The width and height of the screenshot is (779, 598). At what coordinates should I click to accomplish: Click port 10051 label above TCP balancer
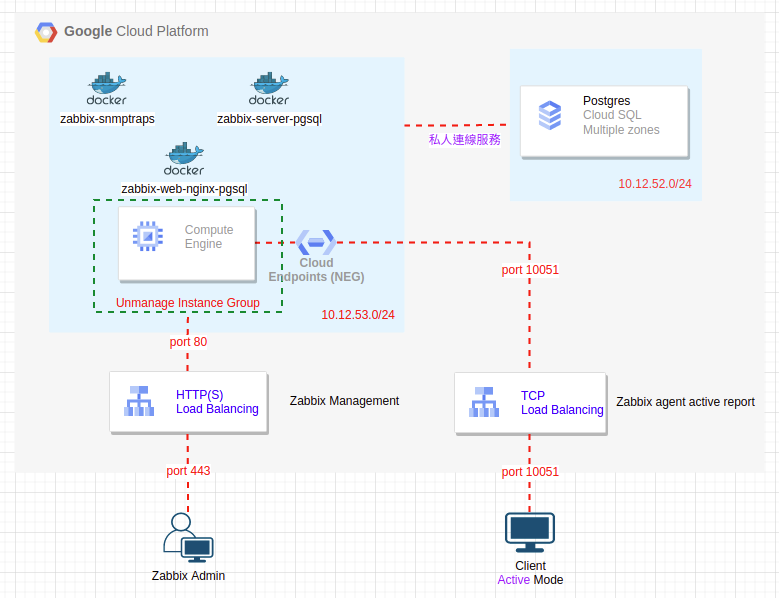(530, 270)
